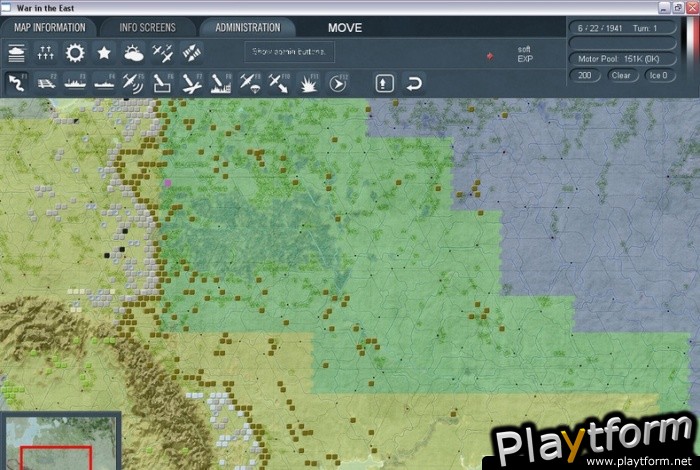
Task: Select the ADMINISTRATION tab
Action: click(x=248, y=28)
